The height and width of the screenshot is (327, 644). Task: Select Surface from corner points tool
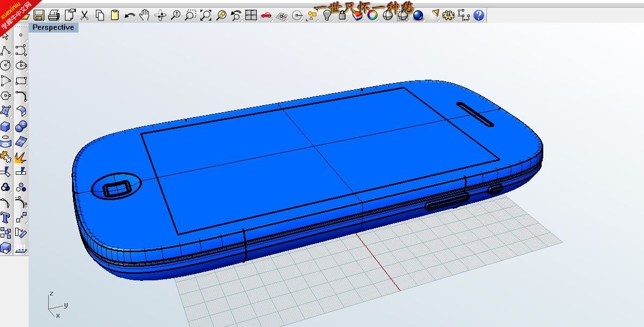click(x=6, y=111)
